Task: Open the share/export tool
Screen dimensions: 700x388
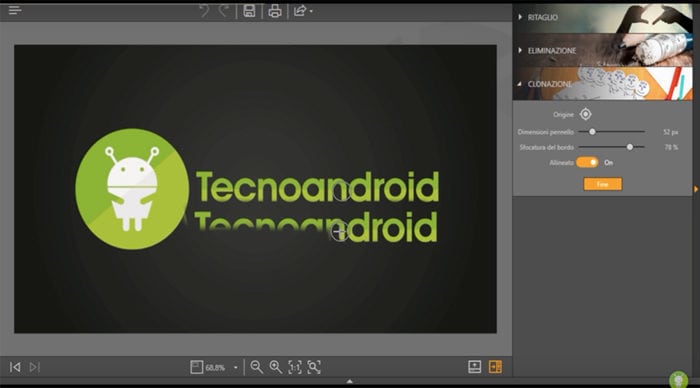Action: [x=300, y=11]
